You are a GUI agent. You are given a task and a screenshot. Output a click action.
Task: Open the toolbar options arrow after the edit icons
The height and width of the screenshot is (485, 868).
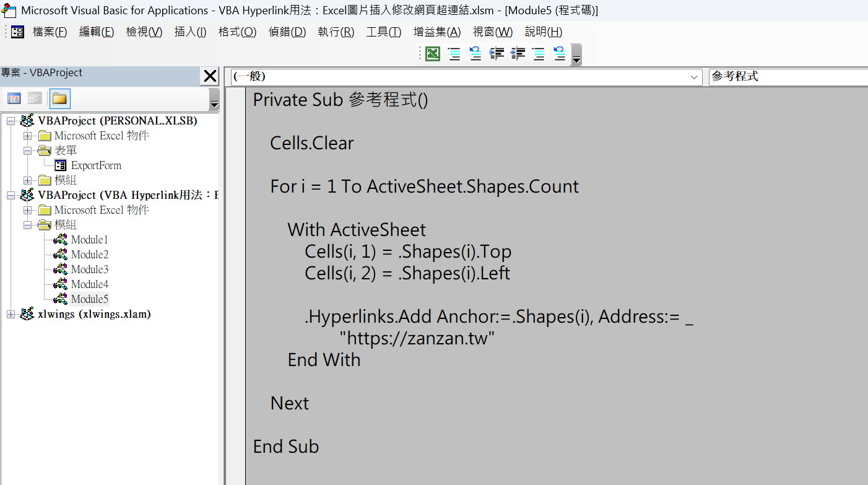pyautogui.click(x=576, y=59)
